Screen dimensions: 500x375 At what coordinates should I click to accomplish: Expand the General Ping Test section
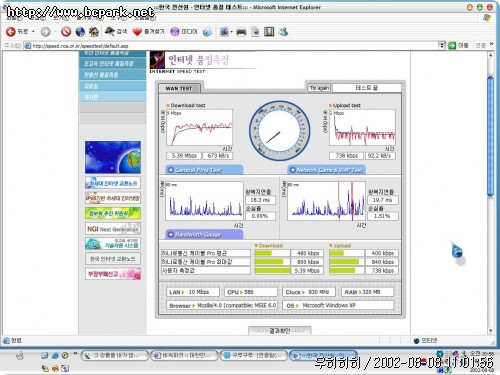point(204,170)
